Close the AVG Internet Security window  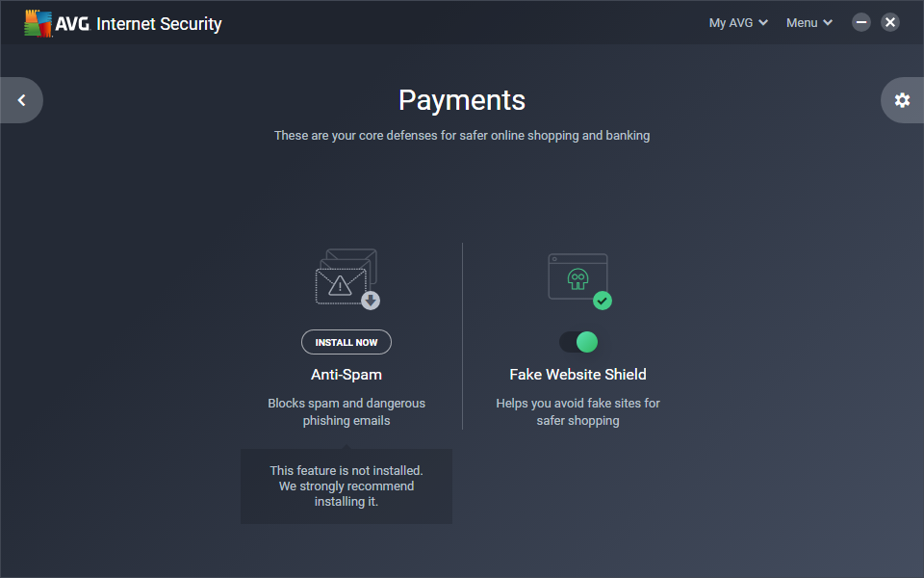point(889,22)
